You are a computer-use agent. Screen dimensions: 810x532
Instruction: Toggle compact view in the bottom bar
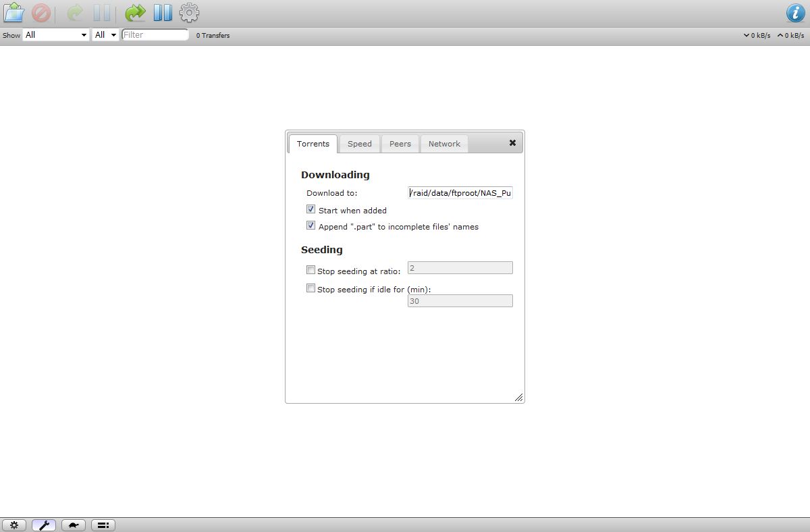(103, 525)
